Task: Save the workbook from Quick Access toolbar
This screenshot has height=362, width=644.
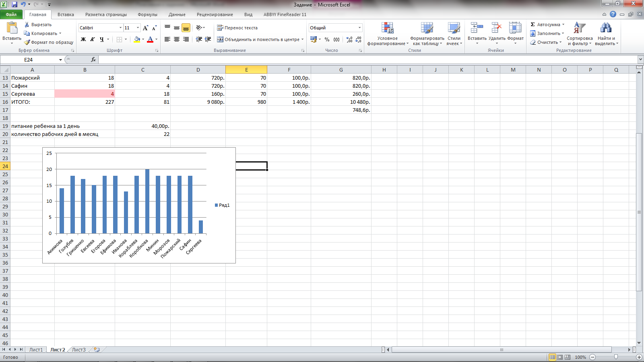Action: (x=14, y=4)
